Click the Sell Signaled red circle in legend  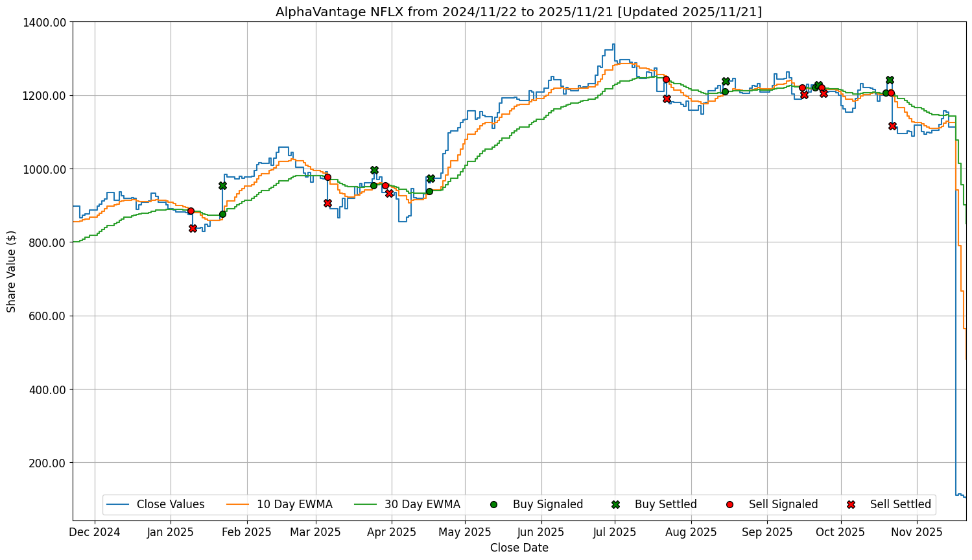[729, 504]
